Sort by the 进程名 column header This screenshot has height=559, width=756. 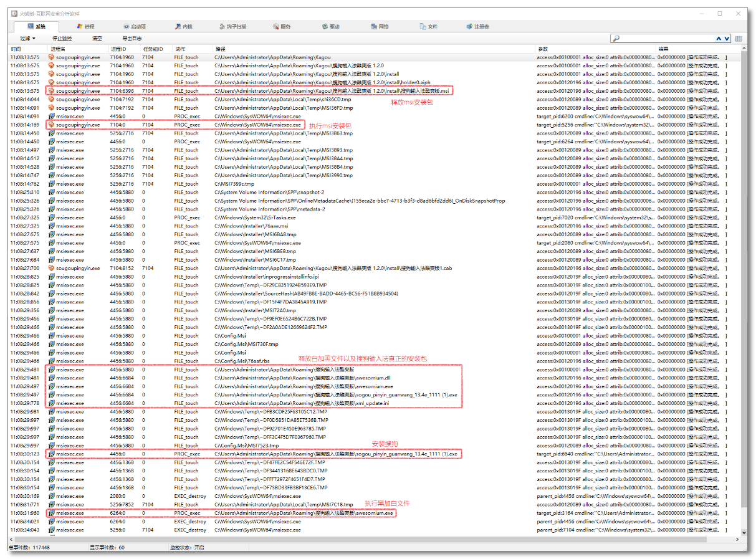pos(59,49)
